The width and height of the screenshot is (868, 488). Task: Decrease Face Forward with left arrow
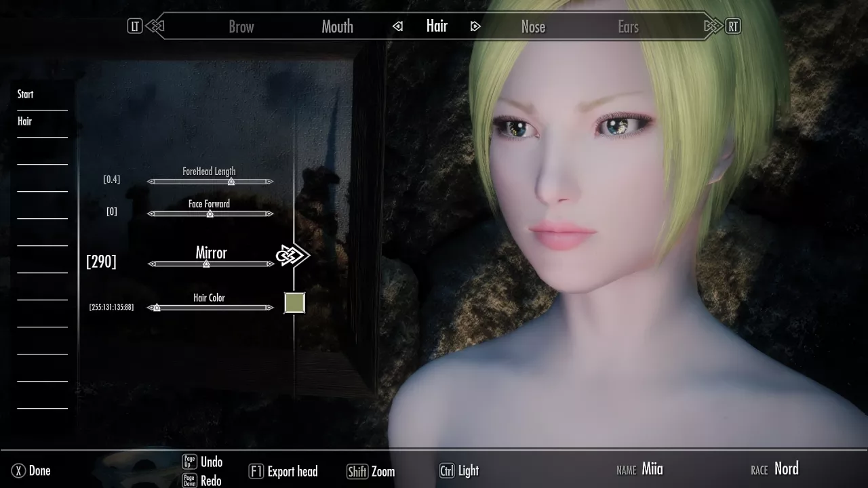[151, 213]
